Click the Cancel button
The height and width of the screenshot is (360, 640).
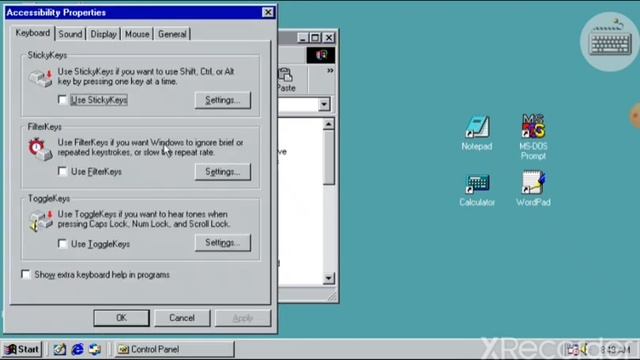pyautogui.click(x=182, y=318)
